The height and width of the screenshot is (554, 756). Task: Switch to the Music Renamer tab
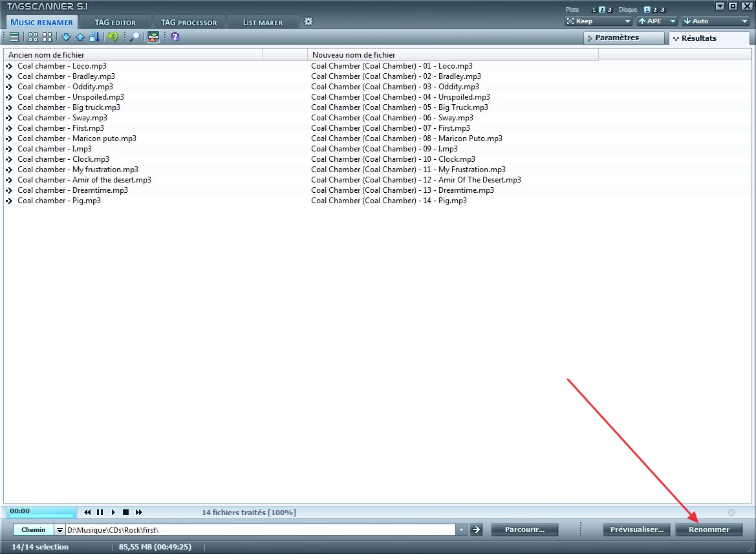pos(41,22)
